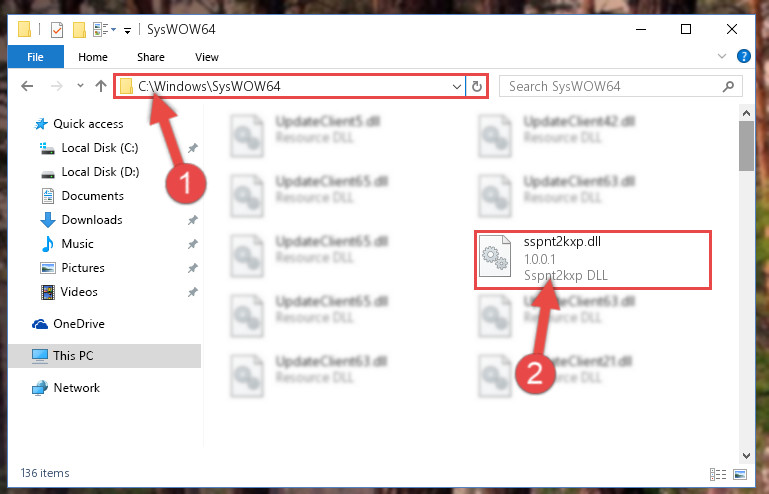This screenshot has width=769, height=494.
Task: Expand the ribbon with the chevron
Action: coord(721,56)
